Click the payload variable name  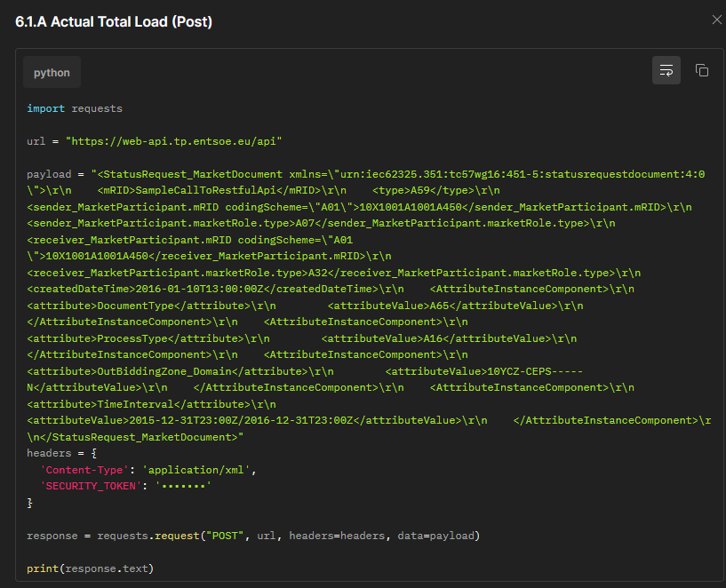[49, 174]
